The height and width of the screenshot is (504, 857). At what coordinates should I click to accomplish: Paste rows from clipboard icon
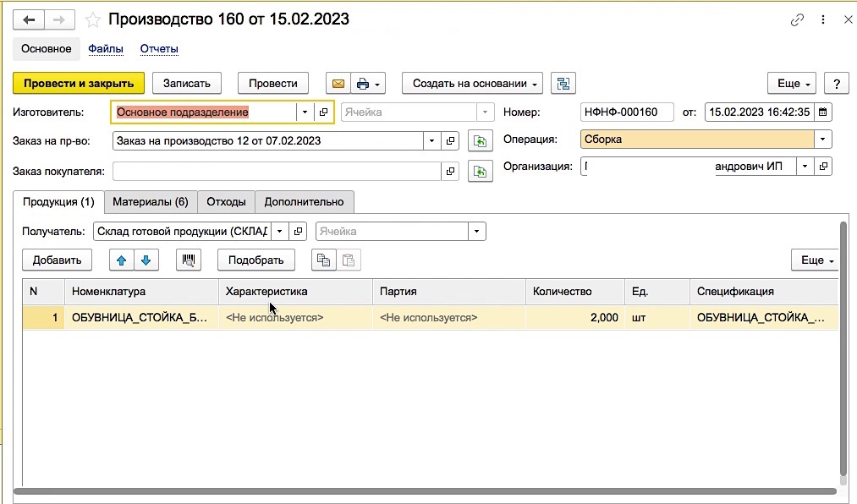349,260
